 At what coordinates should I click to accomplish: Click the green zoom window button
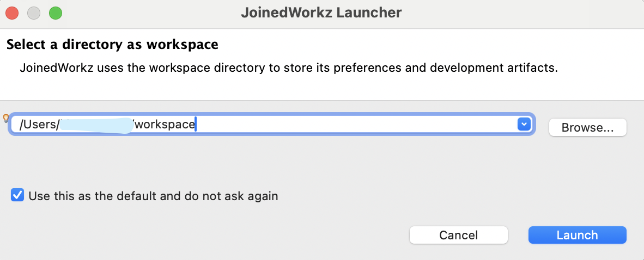point(56,13)
